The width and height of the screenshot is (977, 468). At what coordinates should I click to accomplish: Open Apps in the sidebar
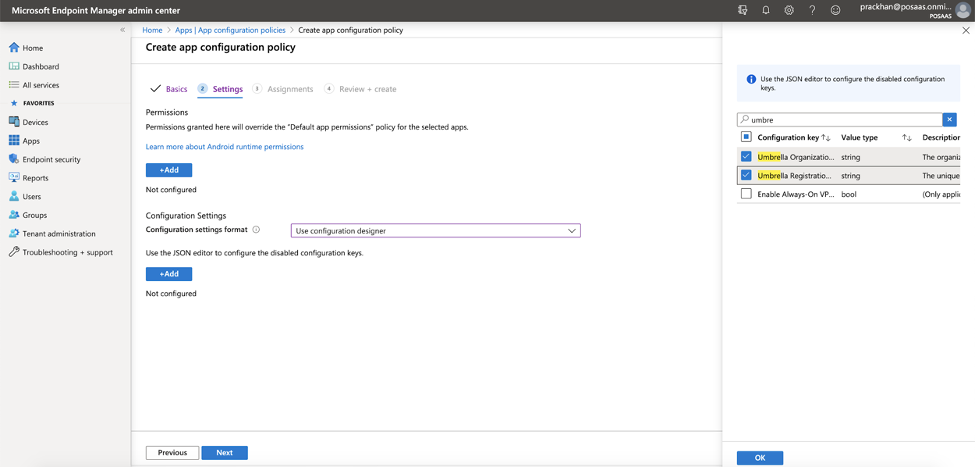click(x=24, y=141)
